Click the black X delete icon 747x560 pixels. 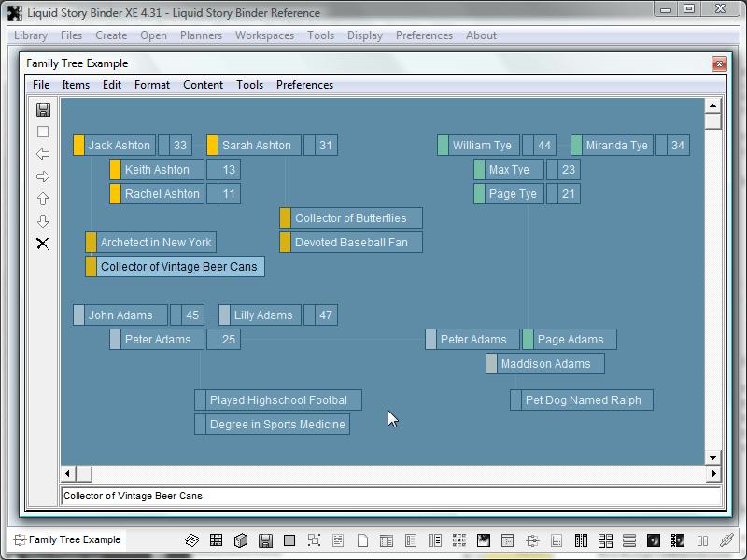coord(43,244)
